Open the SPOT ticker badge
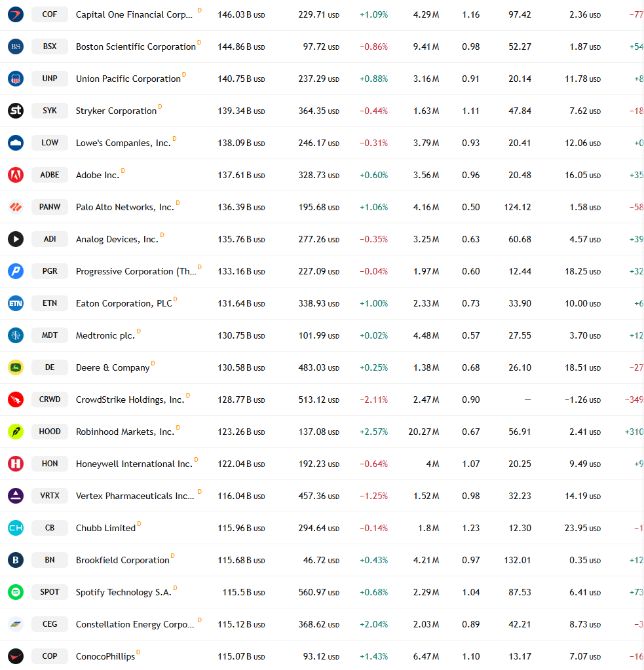The height and width of the screenshot is (670, 644). pyautogui.click(x=50, y=592)
